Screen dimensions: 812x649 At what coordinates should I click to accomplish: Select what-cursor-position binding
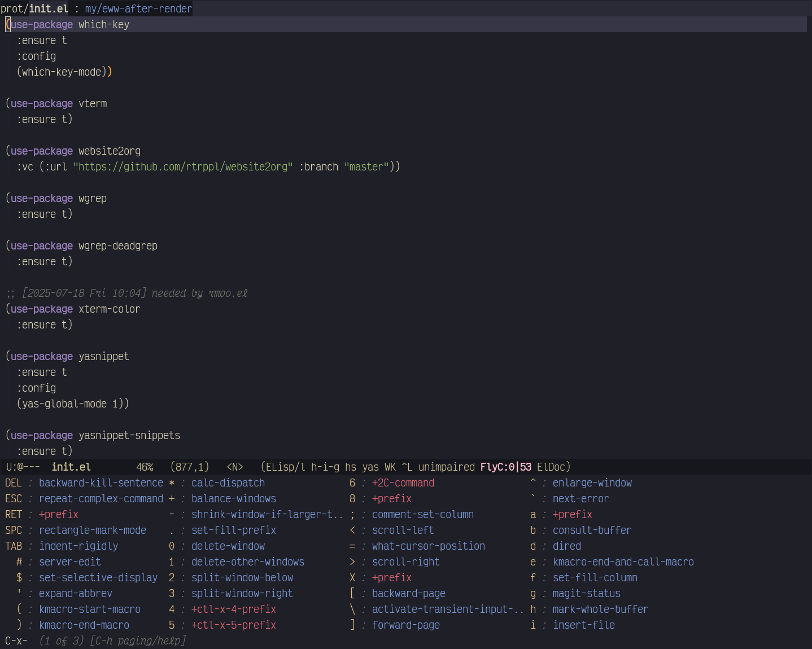[429, 546]
